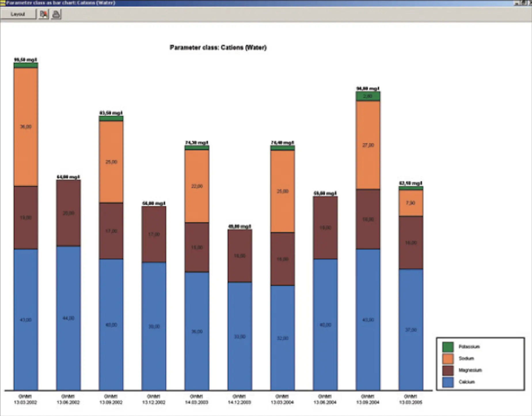This screenshot has width=532, height=416.
Task: Click the GWM1 14.03.2003 axis label
Action: [x=197, y=399]
